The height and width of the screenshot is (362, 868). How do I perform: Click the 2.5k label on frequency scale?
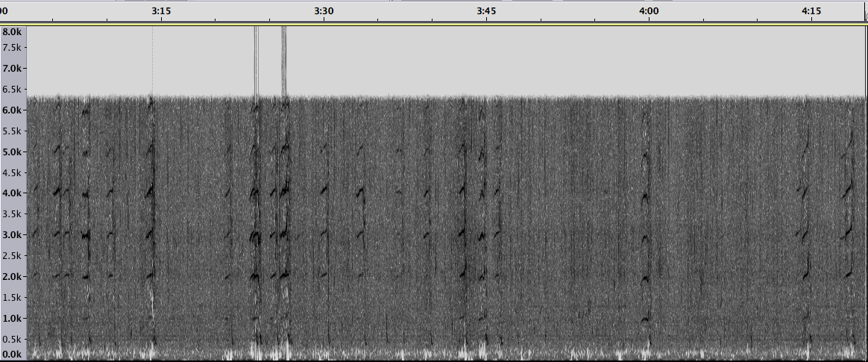(x=12, y=256)
